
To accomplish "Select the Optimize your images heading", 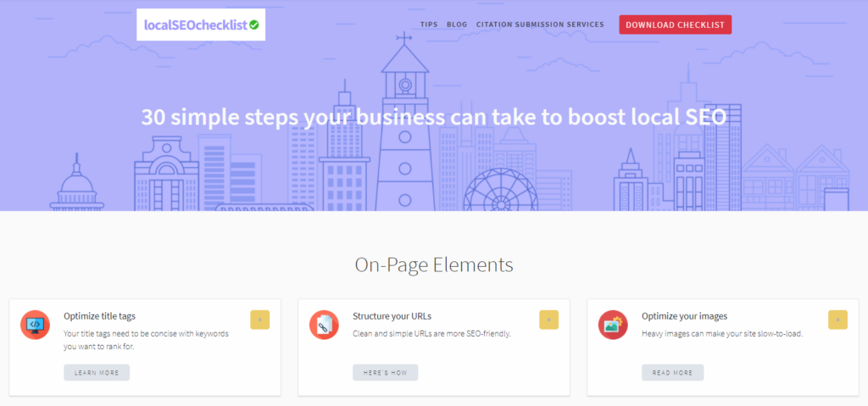I will point(684,316).
